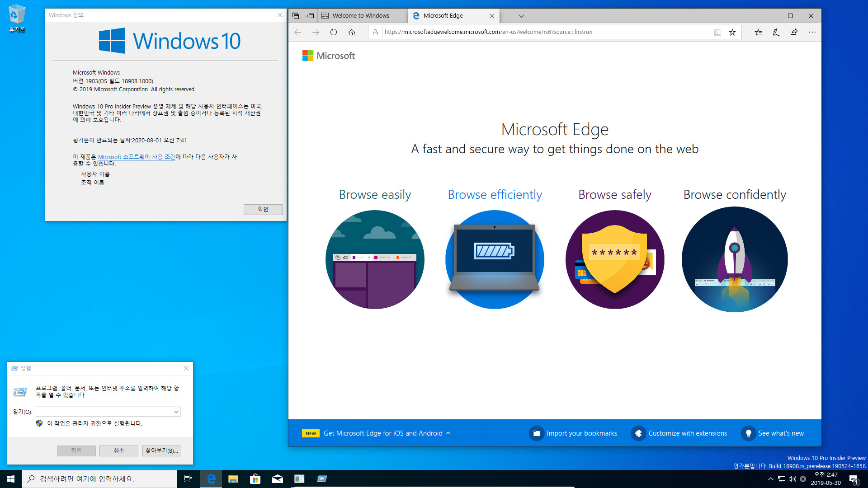Click 찾아보기(B)... in Run dialog
This screenshot has height=488, width=868.
pyautogui.click(x=162, y=450)
